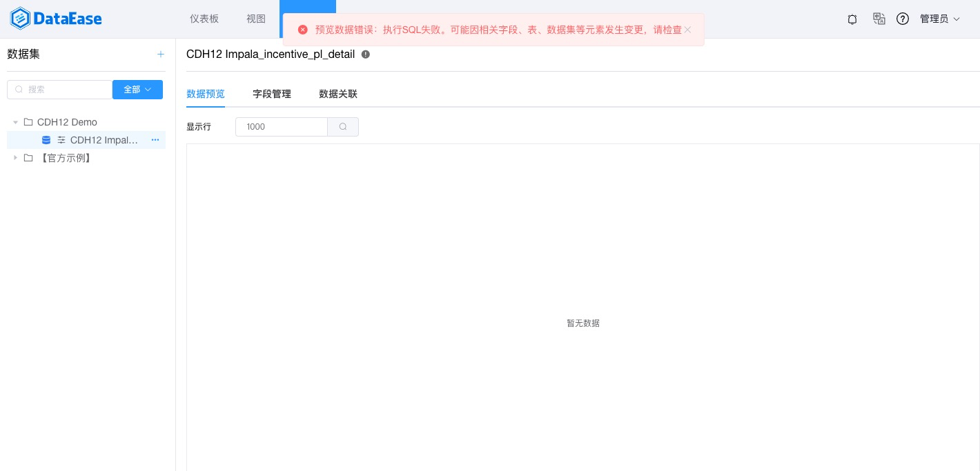
Task: Open more options for the CDH12 Impal... dataset
Action: click(x=155, y=140)
